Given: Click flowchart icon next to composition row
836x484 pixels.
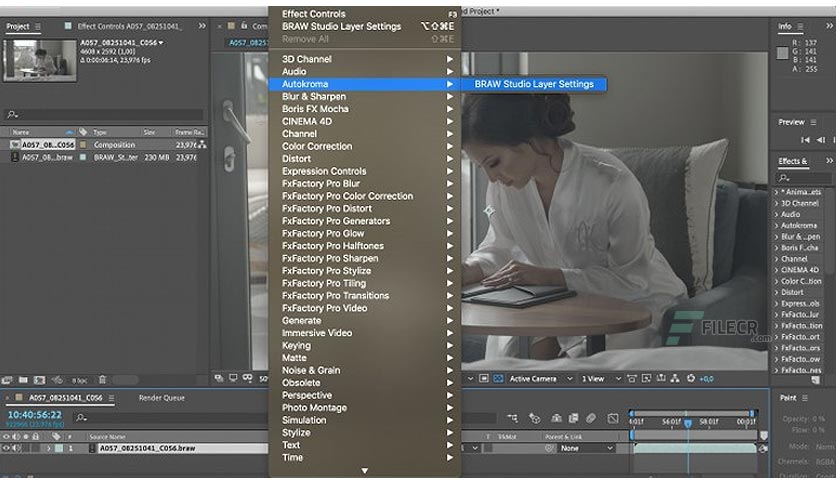Looking at the screenshot, I should tap(202, 144).
